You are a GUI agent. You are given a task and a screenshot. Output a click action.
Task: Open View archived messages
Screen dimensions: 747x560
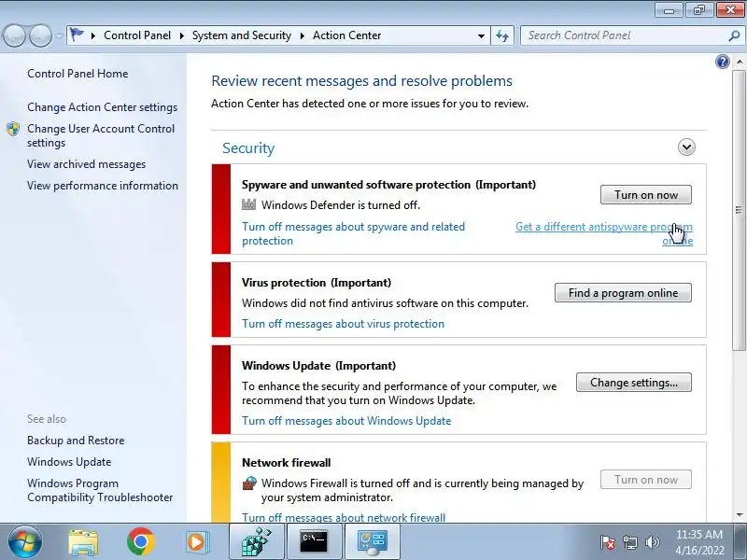pos(86,164)
